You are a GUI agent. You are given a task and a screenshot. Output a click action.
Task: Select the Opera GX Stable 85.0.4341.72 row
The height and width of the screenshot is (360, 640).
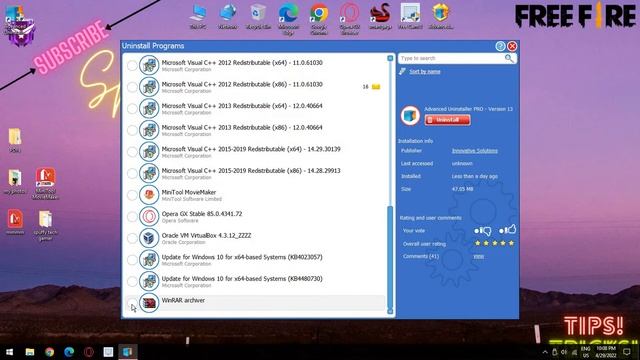255,217
